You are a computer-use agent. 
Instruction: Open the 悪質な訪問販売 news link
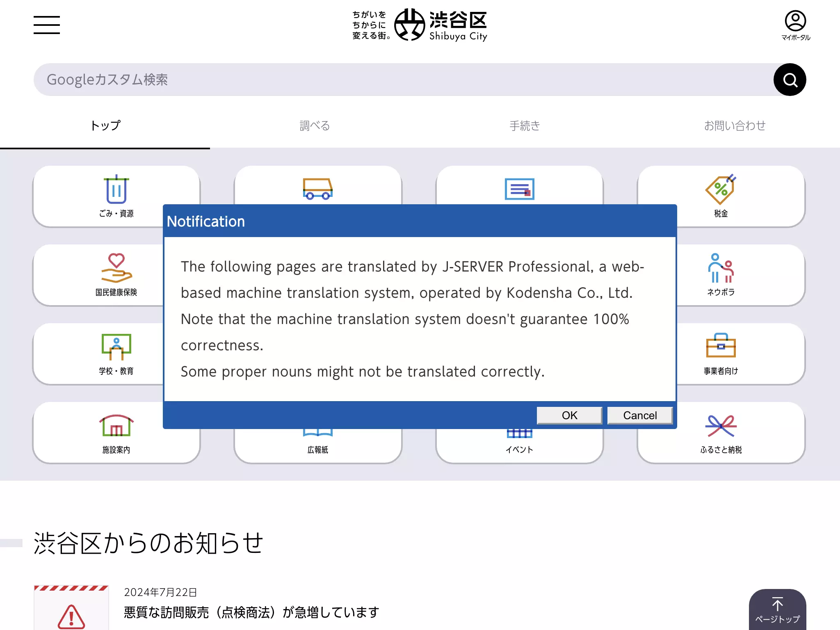pos(251,612)
